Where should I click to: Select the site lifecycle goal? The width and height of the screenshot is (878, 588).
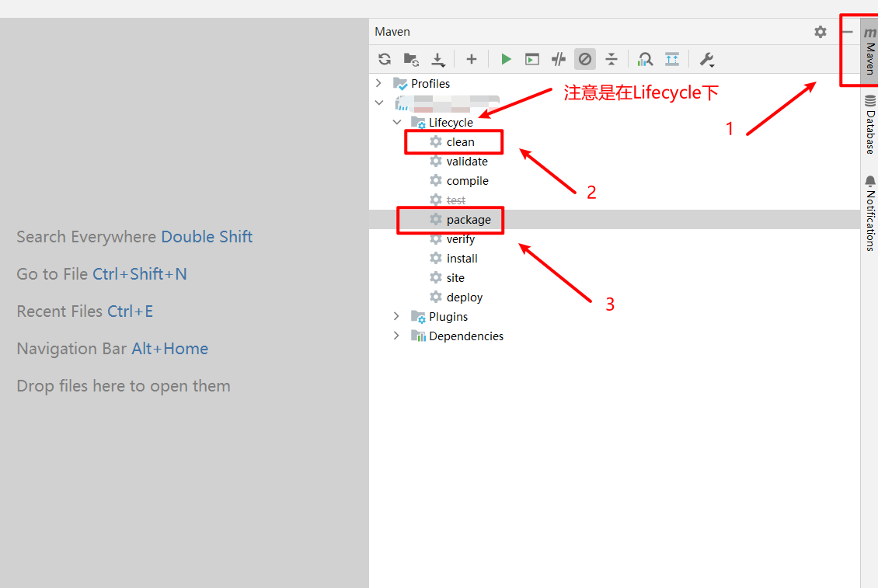tap(455, 278)
